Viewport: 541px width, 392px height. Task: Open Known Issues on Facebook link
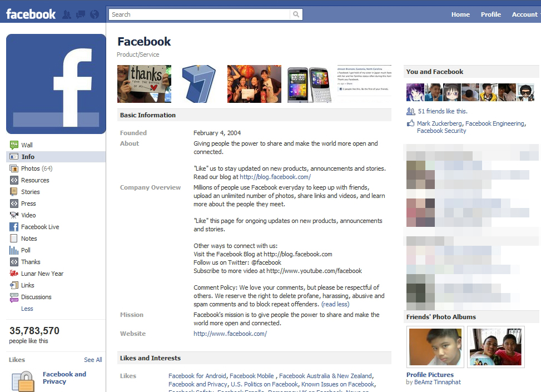(x=337, y=384)
